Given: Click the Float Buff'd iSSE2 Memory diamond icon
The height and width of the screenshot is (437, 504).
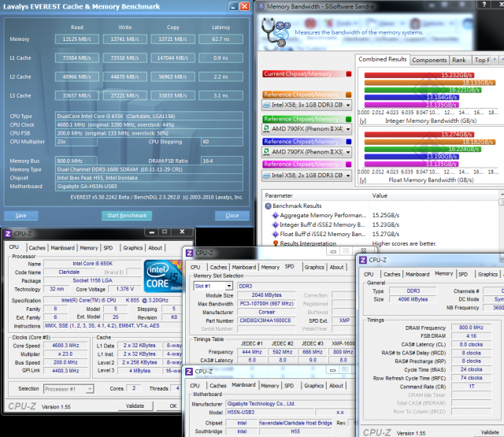Looking at the screenshot, I should [x=276, y=234].
